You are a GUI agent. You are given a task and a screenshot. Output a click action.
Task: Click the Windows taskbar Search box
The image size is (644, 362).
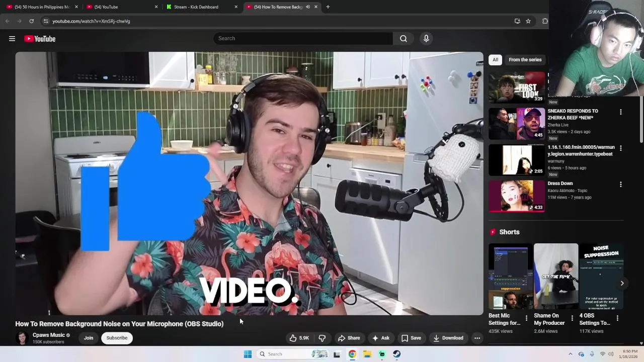[294, 354]
